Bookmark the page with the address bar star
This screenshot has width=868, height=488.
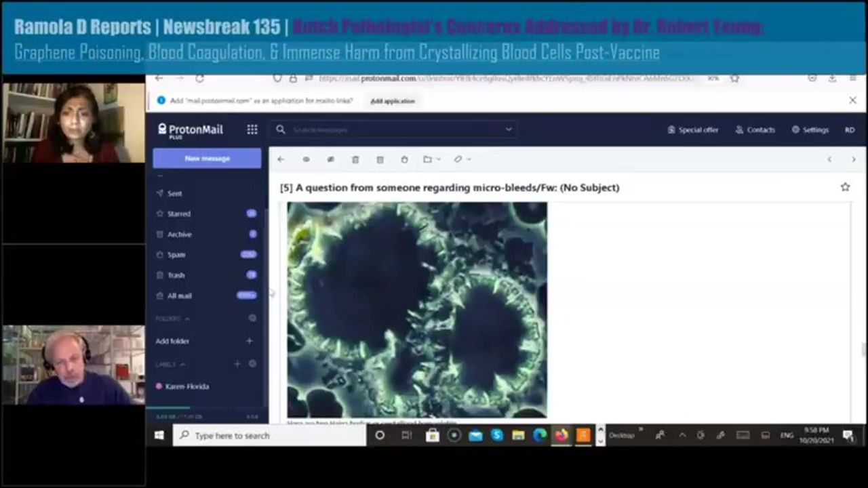734,79
